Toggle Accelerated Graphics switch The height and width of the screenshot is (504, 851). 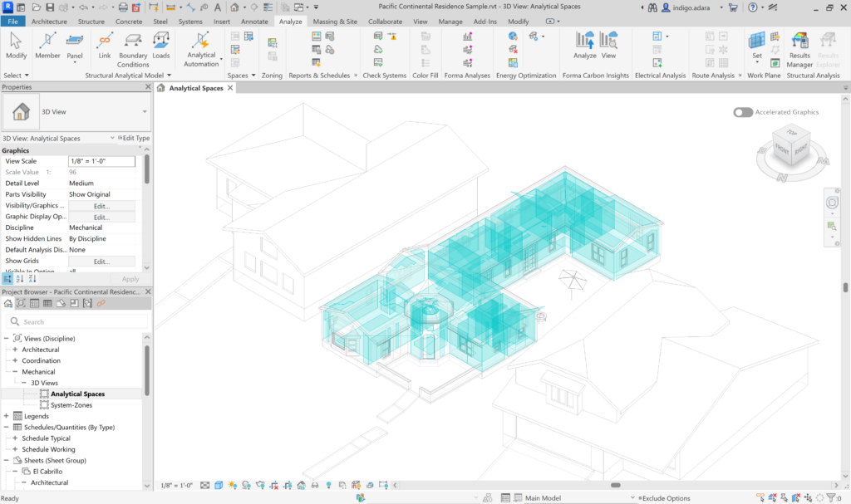coord(743,112)
